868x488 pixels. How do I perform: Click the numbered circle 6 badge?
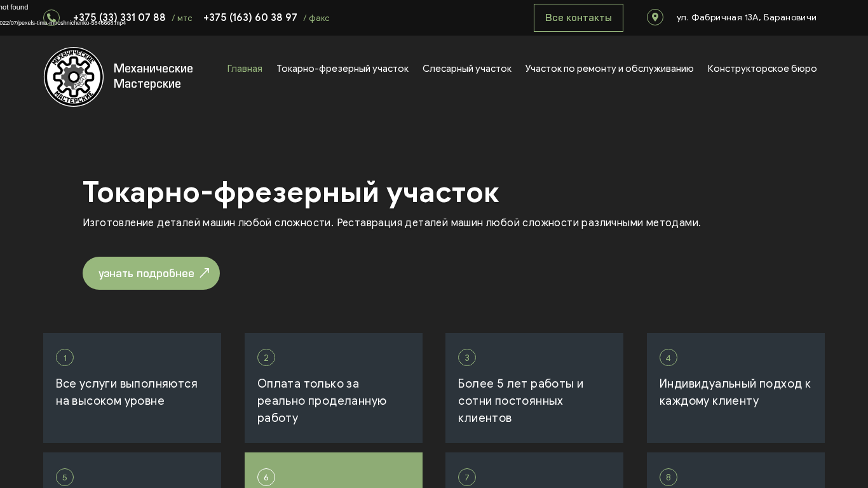pos(266,477)
